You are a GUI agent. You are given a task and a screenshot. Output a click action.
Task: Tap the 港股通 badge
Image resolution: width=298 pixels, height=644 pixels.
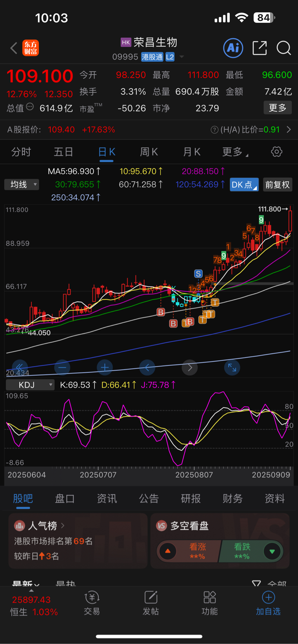[152, 57]
